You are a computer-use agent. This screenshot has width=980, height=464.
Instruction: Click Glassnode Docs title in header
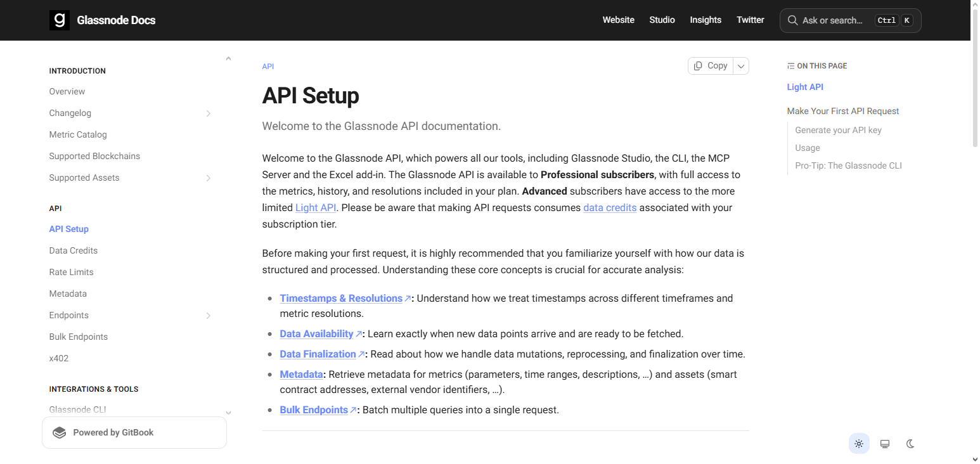click(116, 20)
